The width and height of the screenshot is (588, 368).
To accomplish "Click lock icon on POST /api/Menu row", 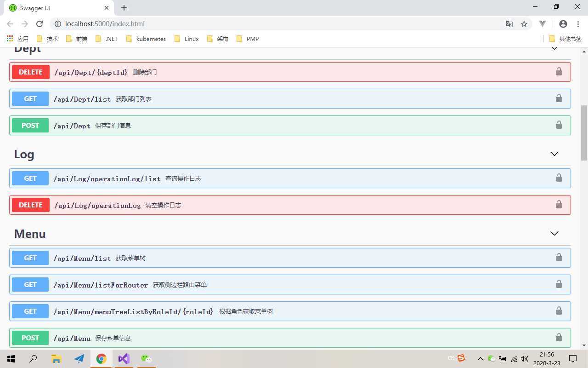I will click(559, 337).
